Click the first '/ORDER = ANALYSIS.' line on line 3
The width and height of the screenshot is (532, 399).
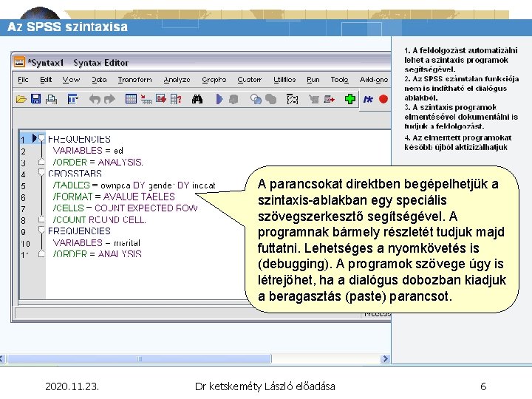98,162
